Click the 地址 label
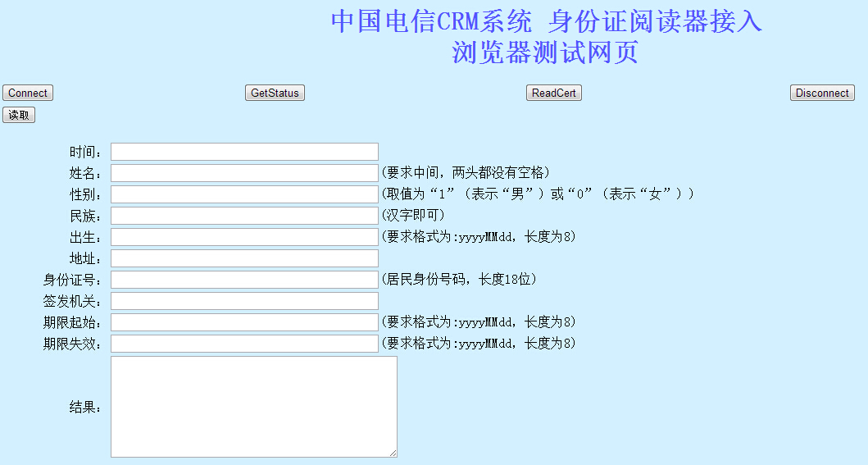This screenshot has width=868, height=465. click(x=86, y=259)
